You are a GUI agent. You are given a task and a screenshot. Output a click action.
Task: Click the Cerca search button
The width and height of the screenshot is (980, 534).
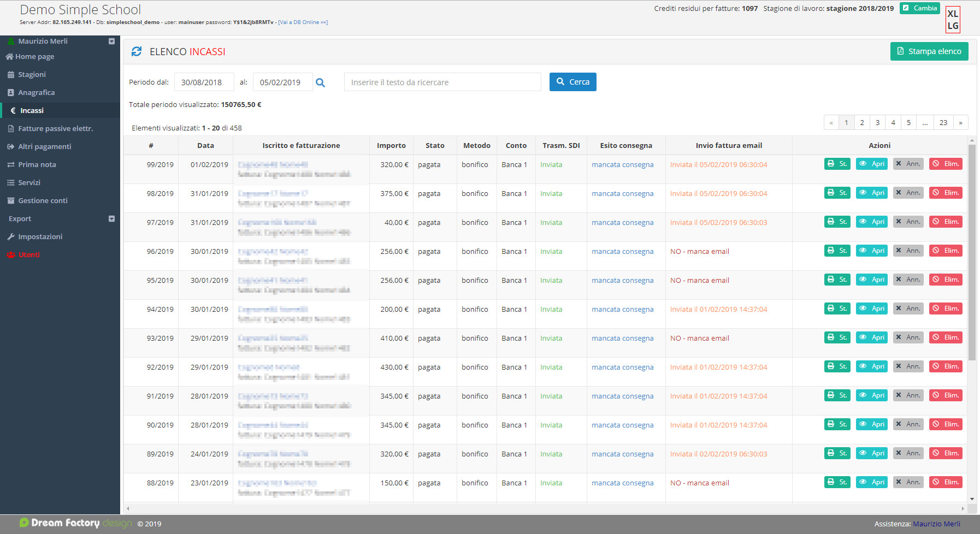coord(572,82)
